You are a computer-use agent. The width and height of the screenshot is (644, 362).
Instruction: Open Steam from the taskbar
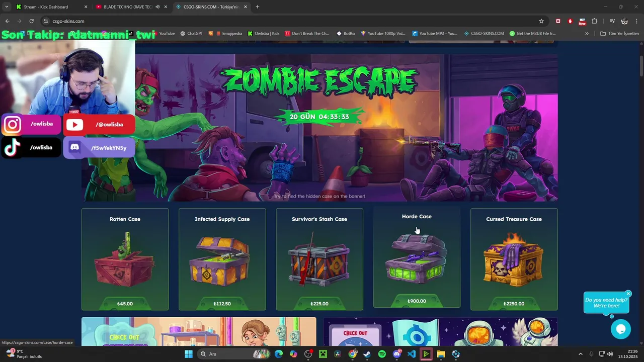(x=367, y=354)
